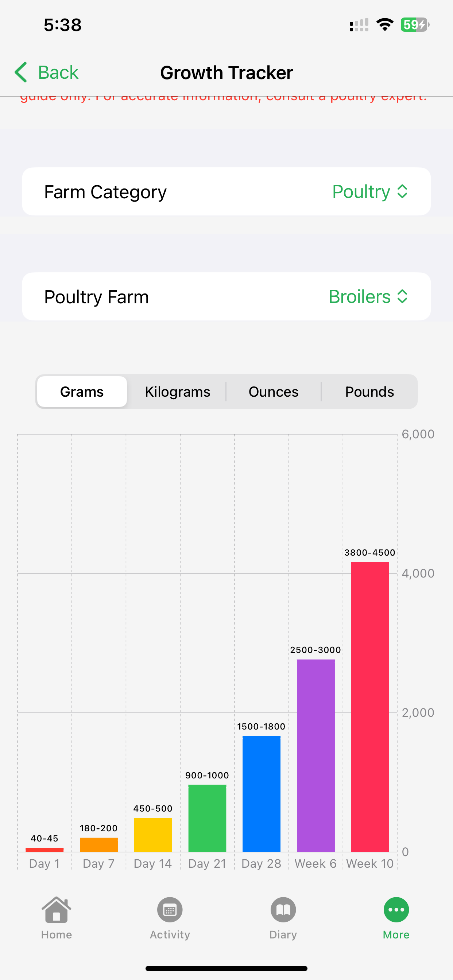Screen dimensions: 453x980
Task: Tap the More ellipsis icon
Action: [396, 910]
